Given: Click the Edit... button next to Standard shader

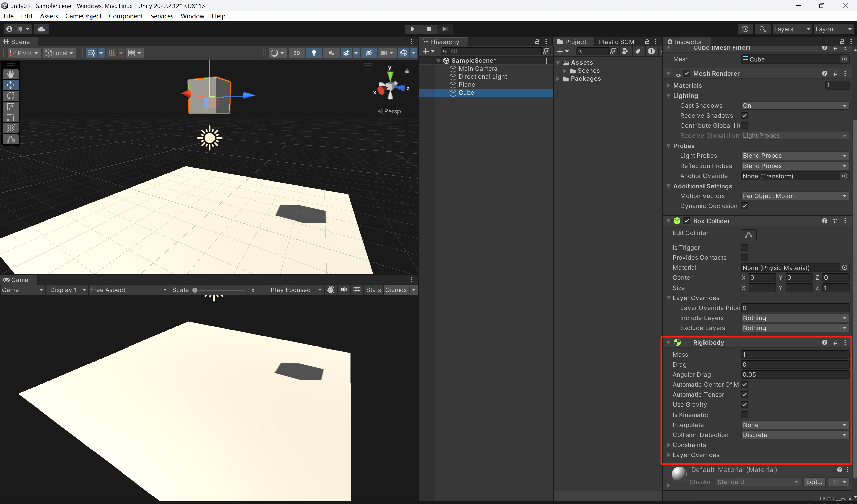Looking at the screenshot, I should (x=814, y=482).
